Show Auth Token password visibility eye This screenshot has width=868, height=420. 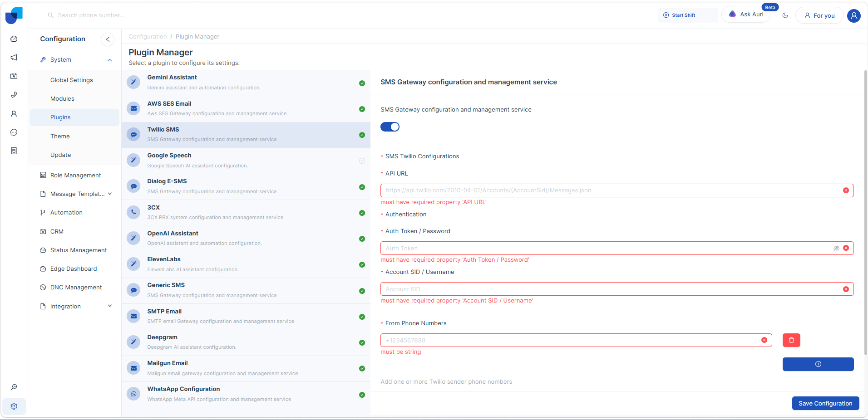pyautogui.click(x=836, y=249)
